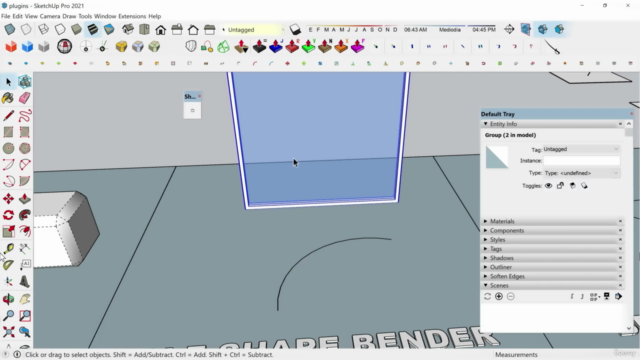Viewport: 640px width, 360px height.
Task: Choose the Scale tool
Action: (8, 231)
